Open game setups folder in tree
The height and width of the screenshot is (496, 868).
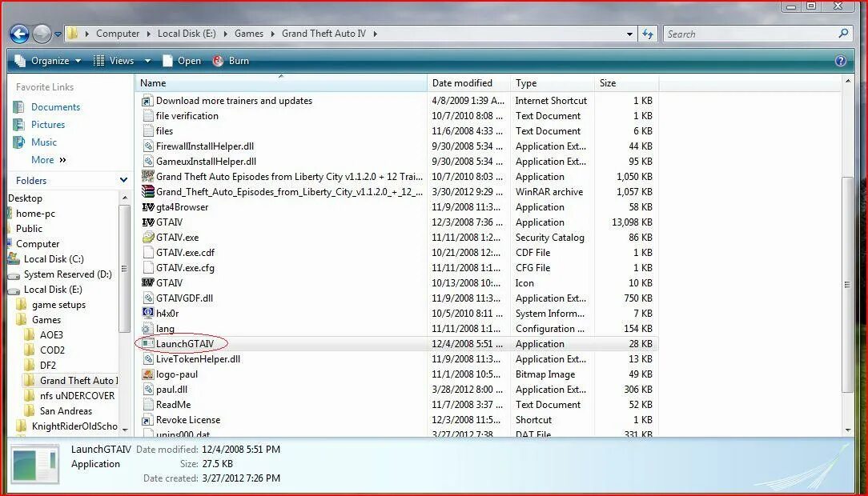58,305
